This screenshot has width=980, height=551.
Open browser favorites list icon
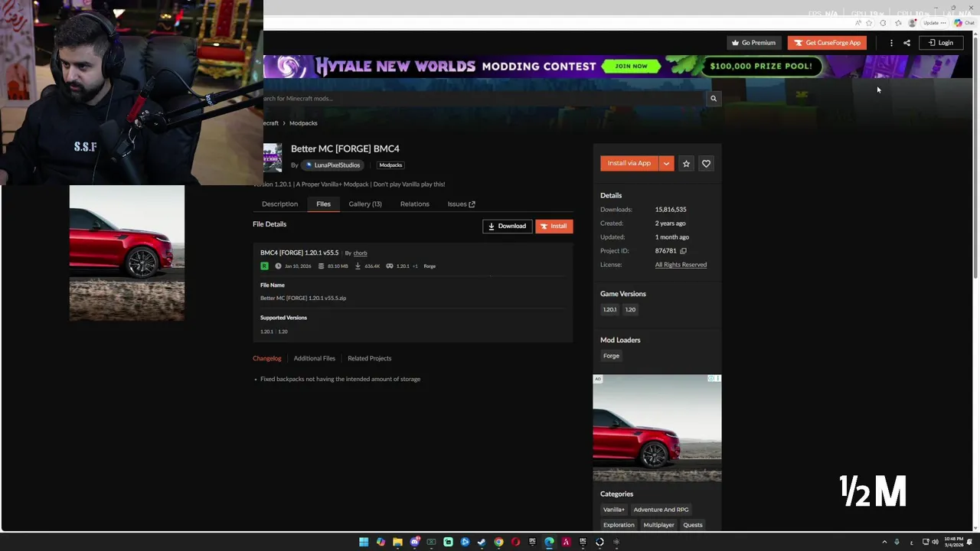coord(898,23)
